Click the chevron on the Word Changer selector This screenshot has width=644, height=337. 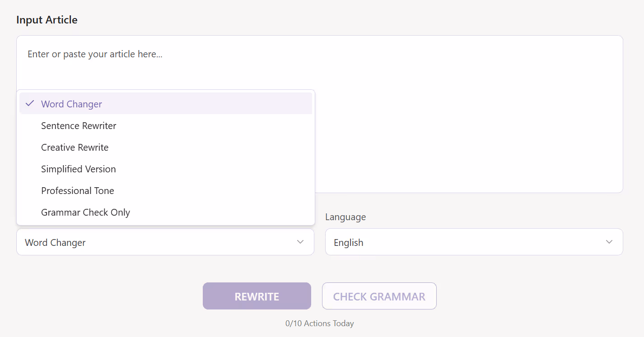(x=300, y=242)
